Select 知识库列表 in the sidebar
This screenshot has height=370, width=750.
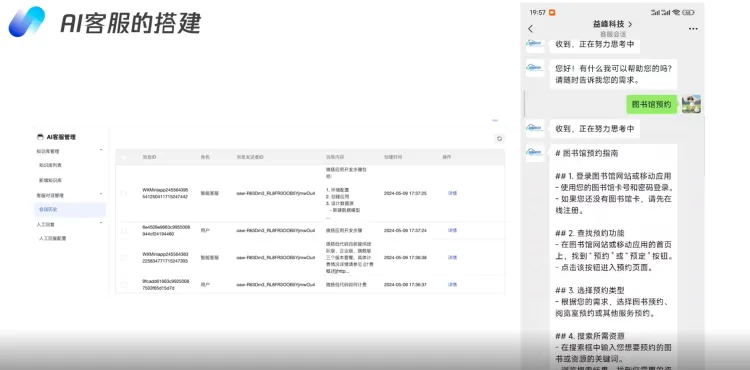[50, 165]
